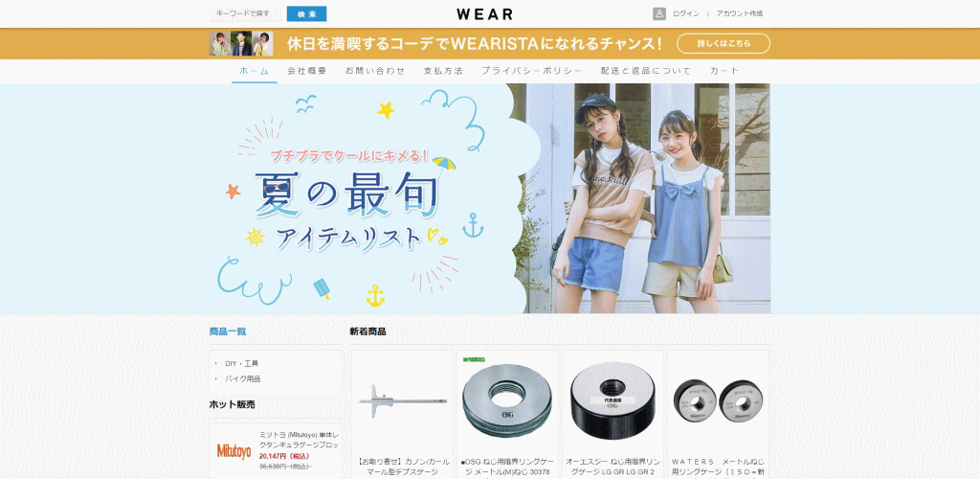Open お問い合わせ in navigation
Image resolution: width=980 pixels, height=479 pixels.
click(374, 71)
